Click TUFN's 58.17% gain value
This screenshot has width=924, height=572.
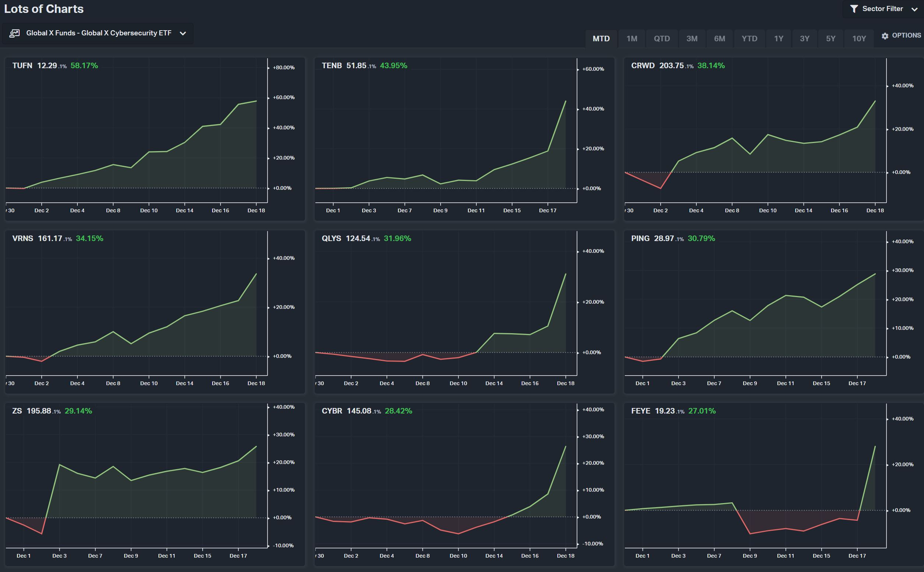pyautogui.click(x=84, y=66)
